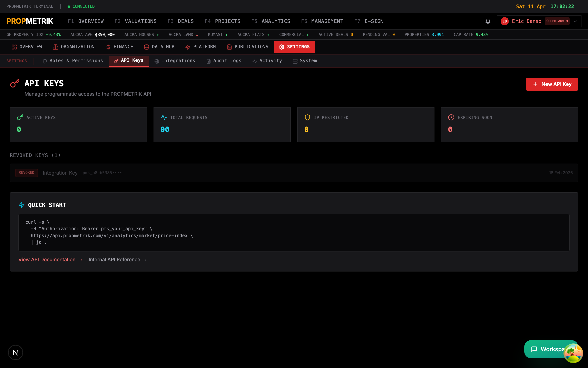Select the API Keys settings tab
588x368 pixels.
(x=129, y=61)
